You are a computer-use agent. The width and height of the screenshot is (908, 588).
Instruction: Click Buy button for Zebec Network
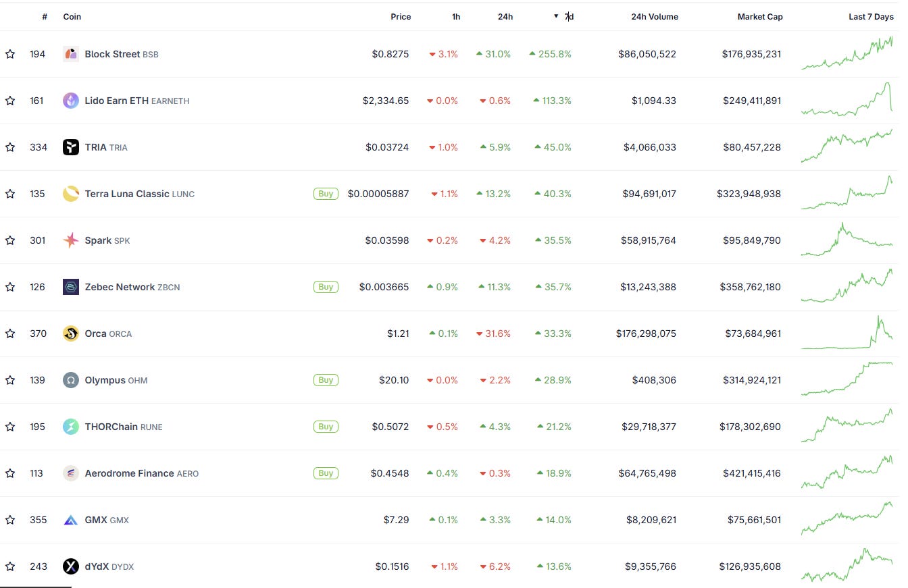(x=326, y=287)
